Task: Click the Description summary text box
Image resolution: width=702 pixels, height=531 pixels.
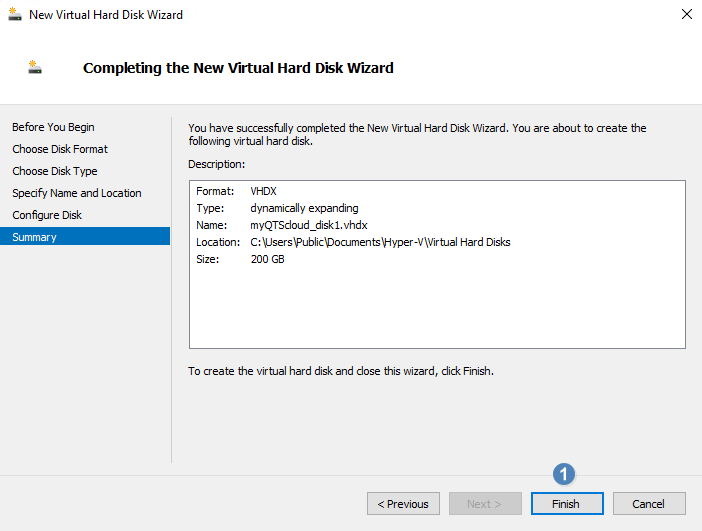Action: coord(437,264)
